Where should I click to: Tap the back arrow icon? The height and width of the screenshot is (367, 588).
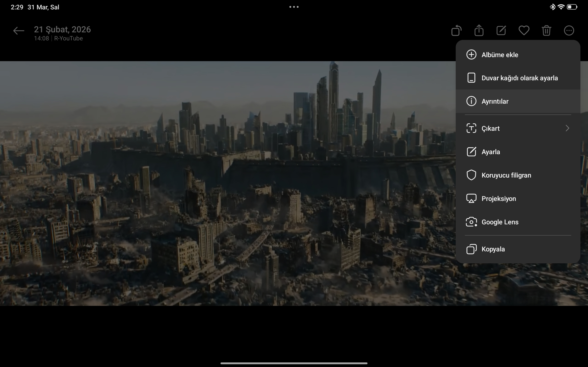[18, 31]
